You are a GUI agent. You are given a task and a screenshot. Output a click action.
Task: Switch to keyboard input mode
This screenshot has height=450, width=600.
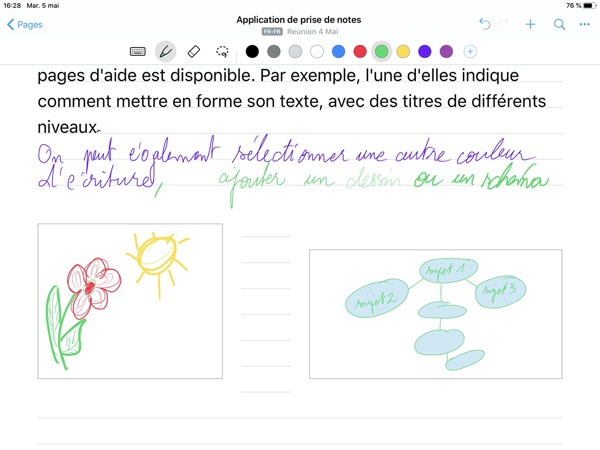[x=138, y=51]
